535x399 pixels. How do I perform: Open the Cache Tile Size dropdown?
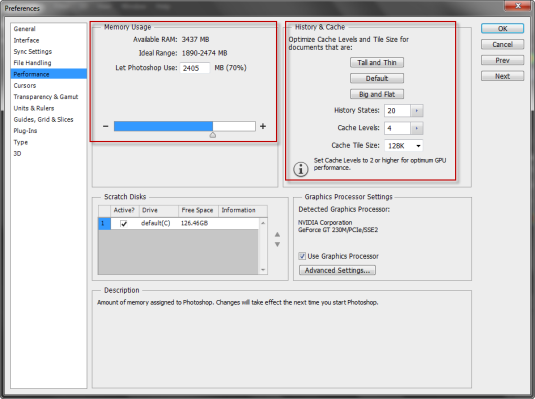point(404,146)
